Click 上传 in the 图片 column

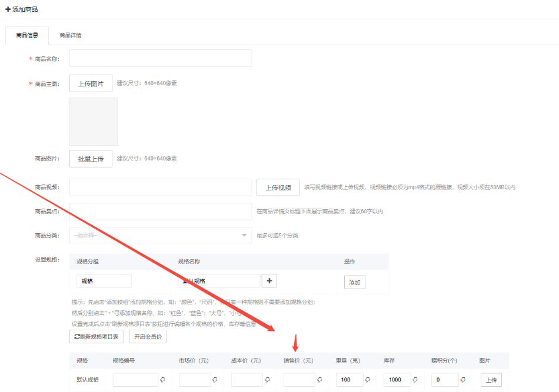click(x=491, y=380)
